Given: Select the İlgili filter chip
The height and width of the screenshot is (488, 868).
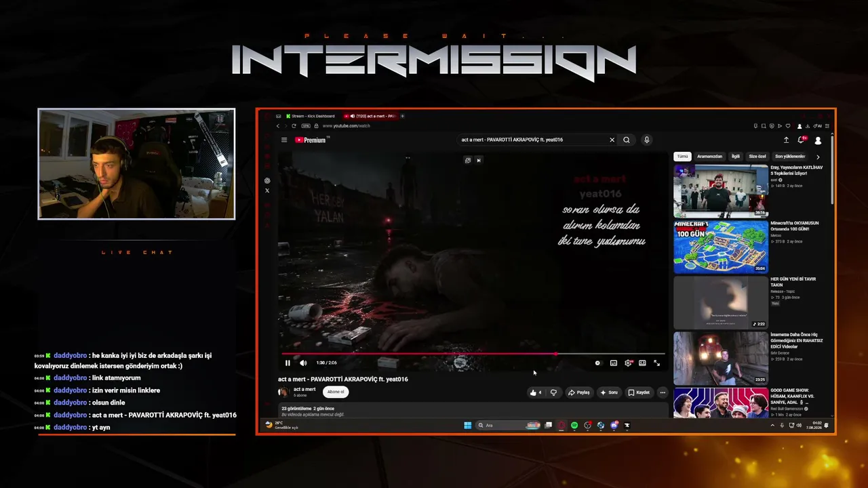Looking at the screenshot, I should pos(736,157).
